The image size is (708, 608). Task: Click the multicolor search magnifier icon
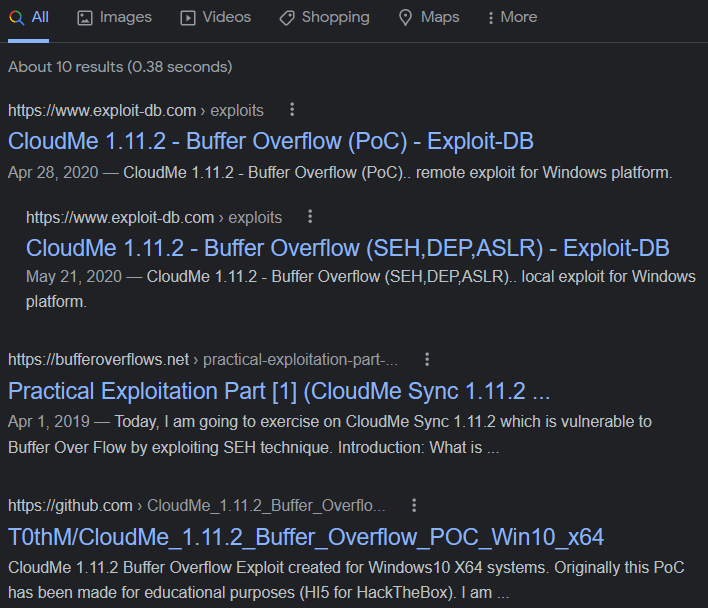(16, 18)
